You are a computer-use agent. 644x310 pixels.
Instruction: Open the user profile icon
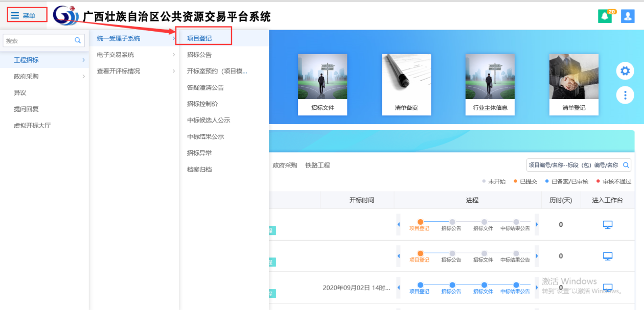(627, 16)
